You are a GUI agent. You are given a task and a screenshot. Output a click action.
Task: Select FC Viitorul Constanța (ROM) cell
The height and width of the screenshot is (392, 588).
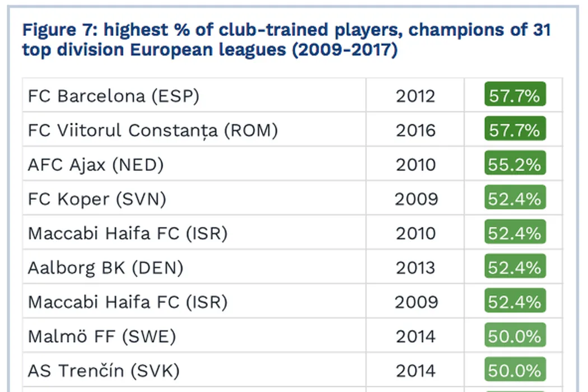pyautogui.click(x=153, y=130)
